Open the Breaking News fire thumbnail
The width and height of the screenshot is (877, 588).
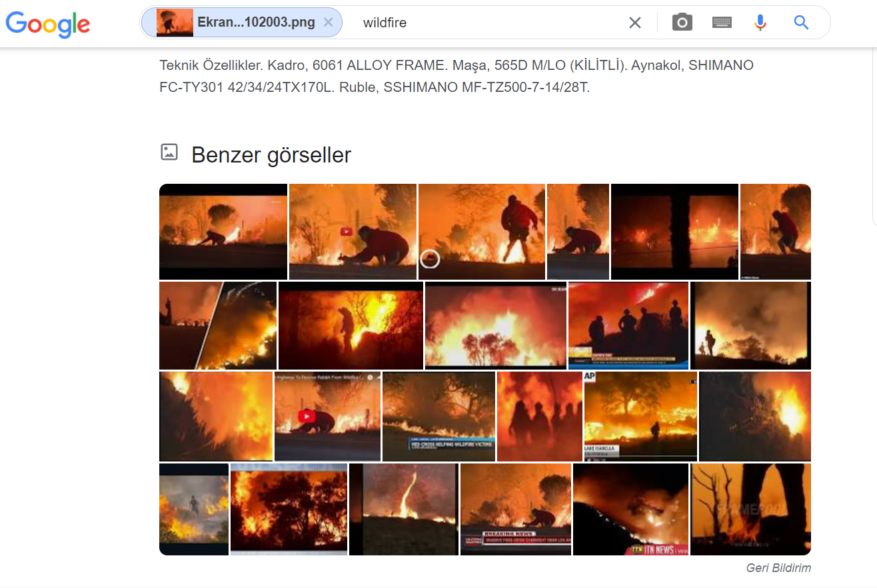[516, 509]
